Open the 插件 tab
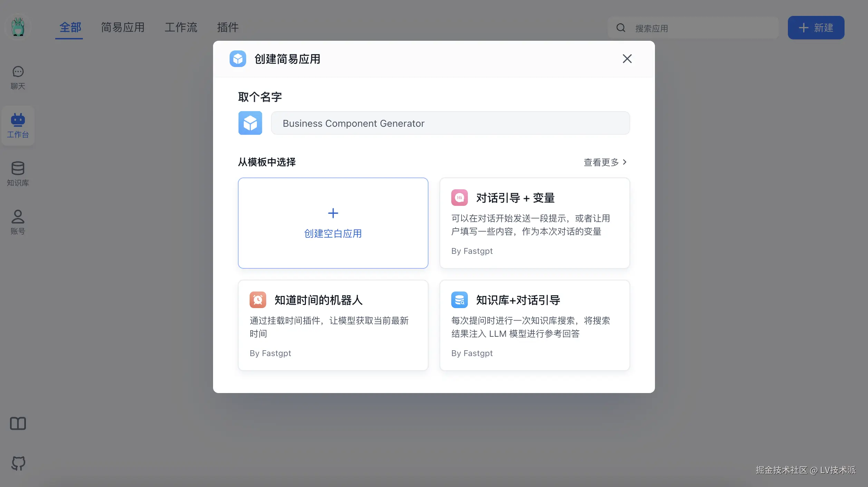Image resolution: width=868 pixels, height=487 pixels. pos(228,27)
